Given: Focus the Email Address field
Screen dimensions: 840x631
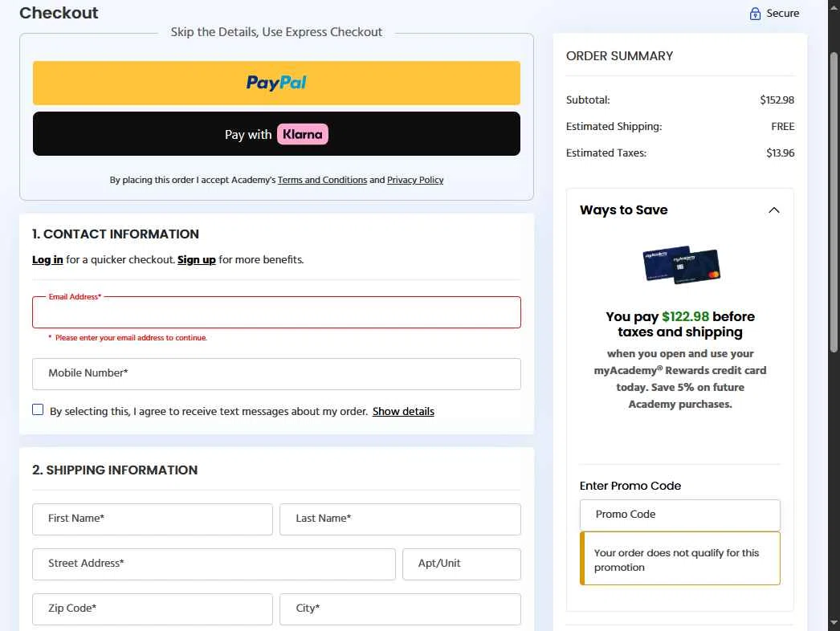Looking at the screenshot, I should click(276, 313).
